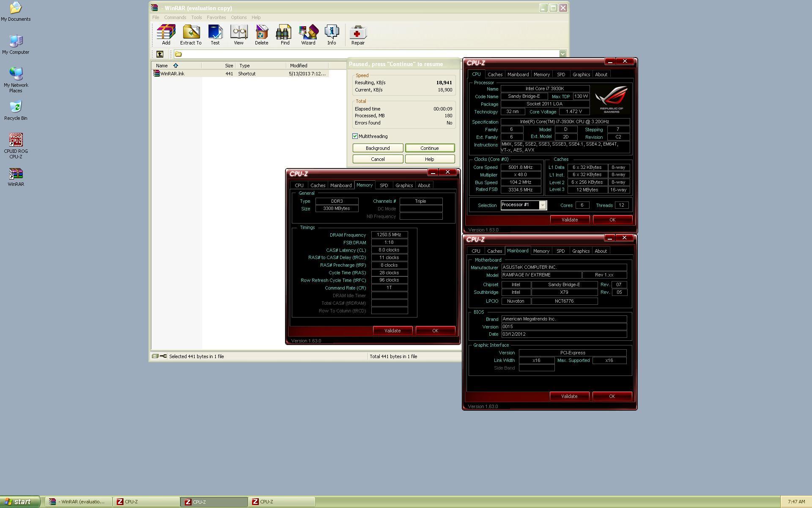The width and height of the screenshot is (812, 508).
Task: Click the 'Selected 441 bytes in 1 file' status text
Action: [196, 356]
